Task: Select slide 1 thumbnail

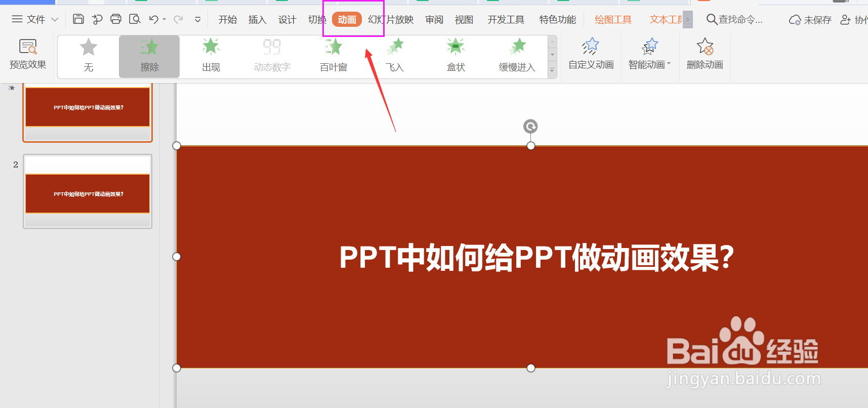Action: 88,112
